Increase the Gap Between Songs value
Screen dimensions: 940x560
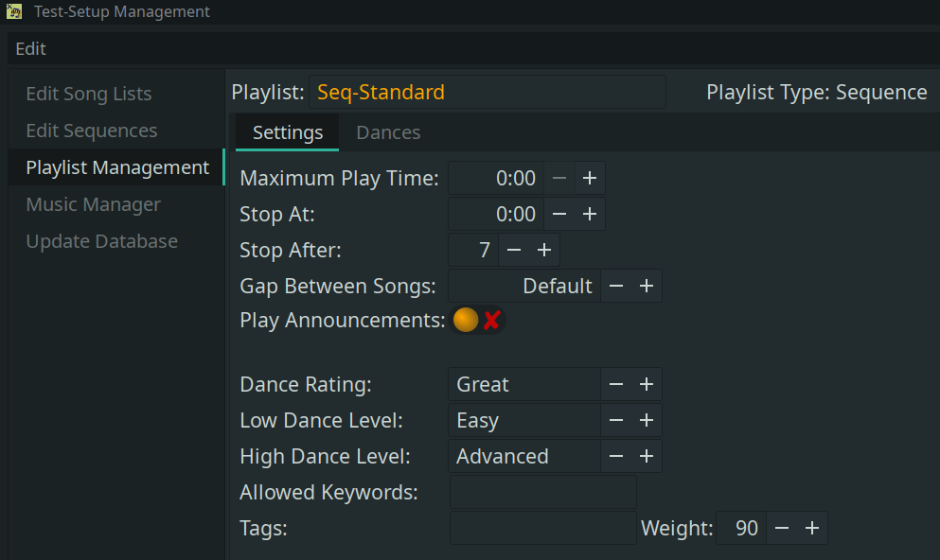647,286
